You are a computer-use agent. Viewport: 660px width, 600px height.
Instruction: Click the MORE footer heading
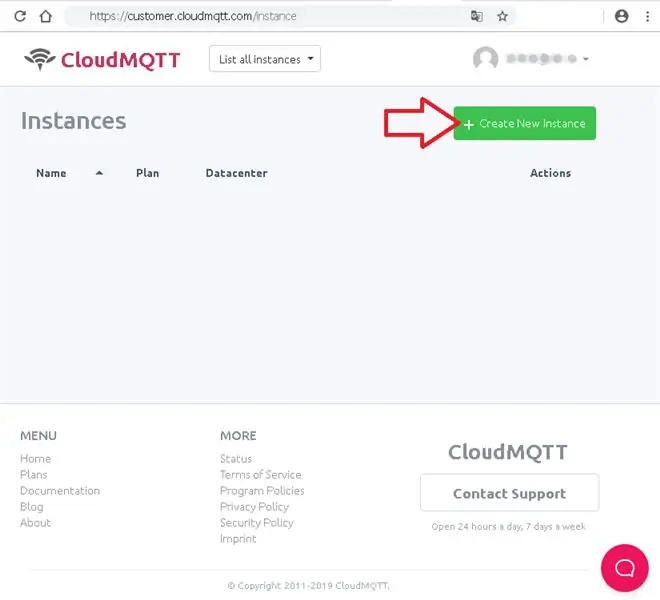click(x=238, y=435)
